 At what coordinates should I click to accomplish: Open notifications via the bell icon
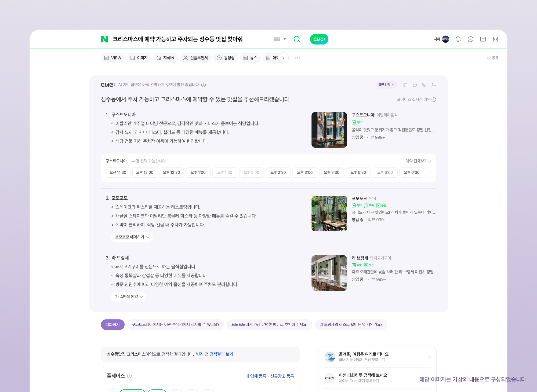tap(458, 39)
